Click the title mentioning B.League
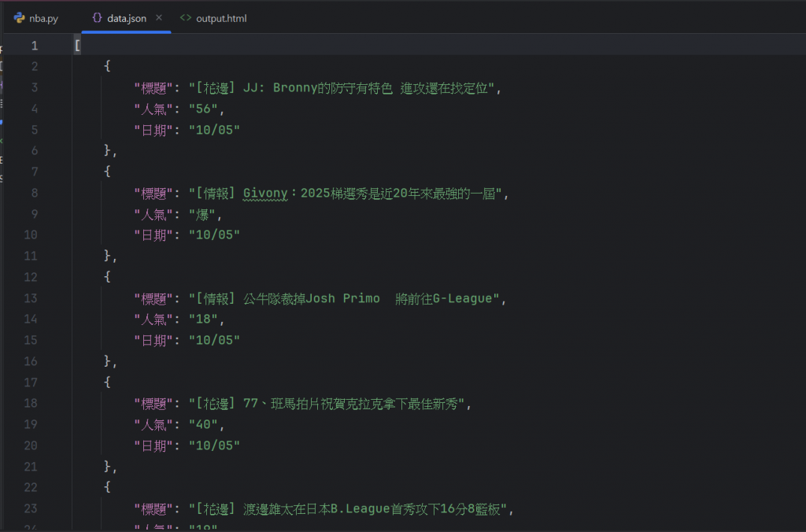Image resolution: width=806 pixels, height=532 pixels. (348, 509)
